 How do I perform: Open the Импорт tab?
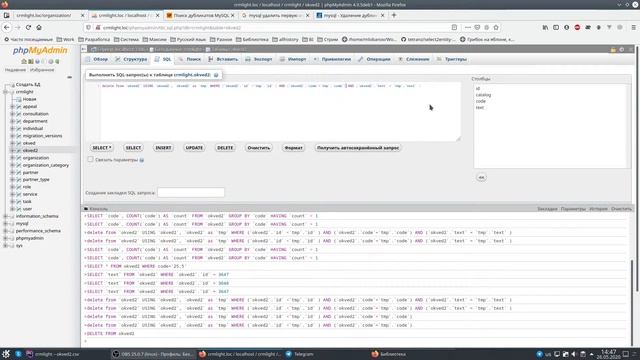pyautogui.click(x=293, y=59)
